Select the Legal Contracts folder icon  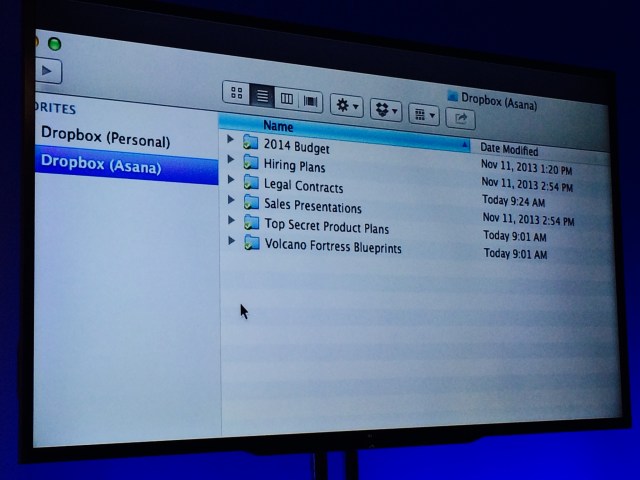click(x=250, y=182)
